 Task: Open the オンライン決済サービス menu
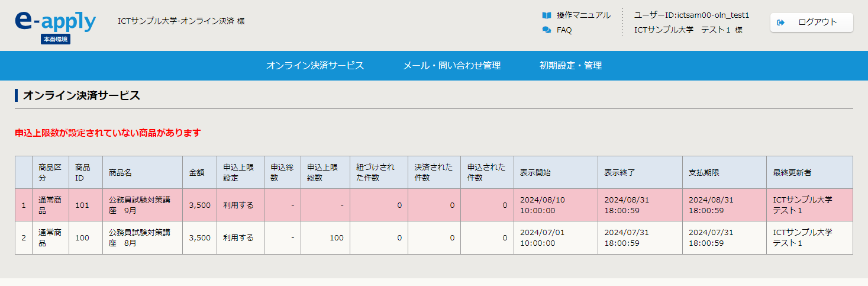[315, 66]
